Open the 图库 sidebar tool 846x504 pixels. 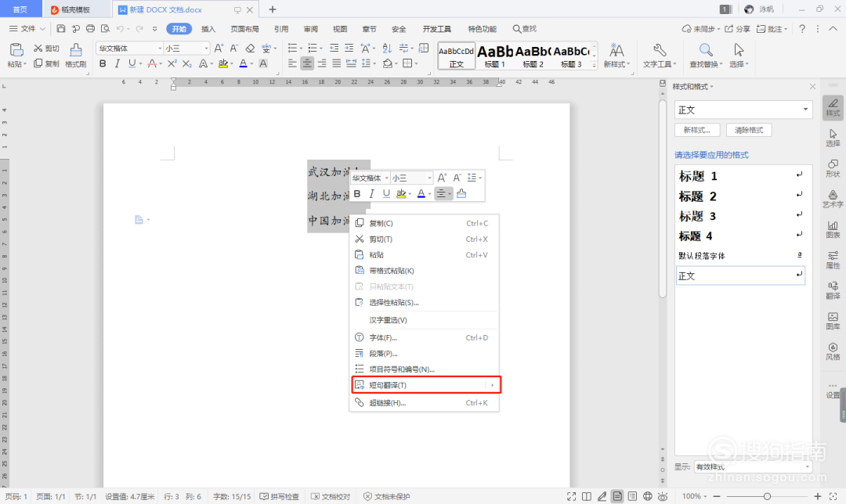click(833, 321)
